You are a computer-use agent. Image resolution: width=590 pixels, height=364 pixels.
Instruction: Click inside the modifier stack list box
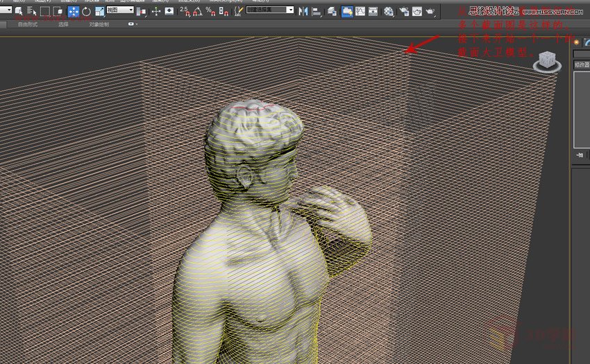(582, 110)
